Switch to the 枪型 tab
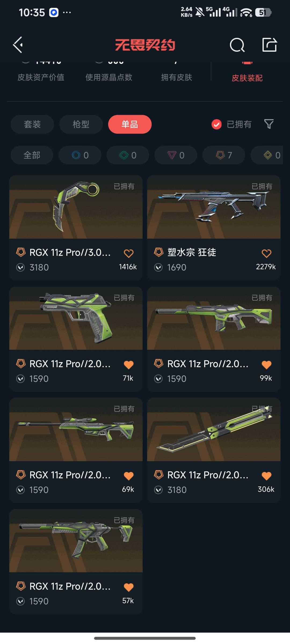 pyautogui.click(x=81, y=124)
